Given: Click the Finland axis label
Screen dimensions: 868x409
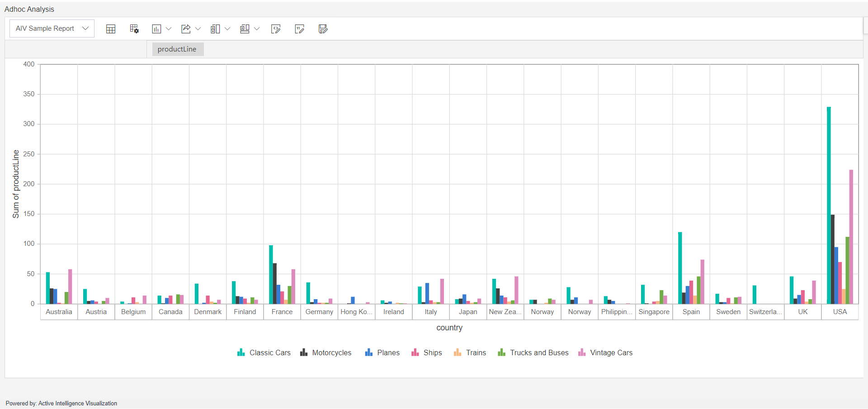Looking at the screenshot, I should 245,312.
